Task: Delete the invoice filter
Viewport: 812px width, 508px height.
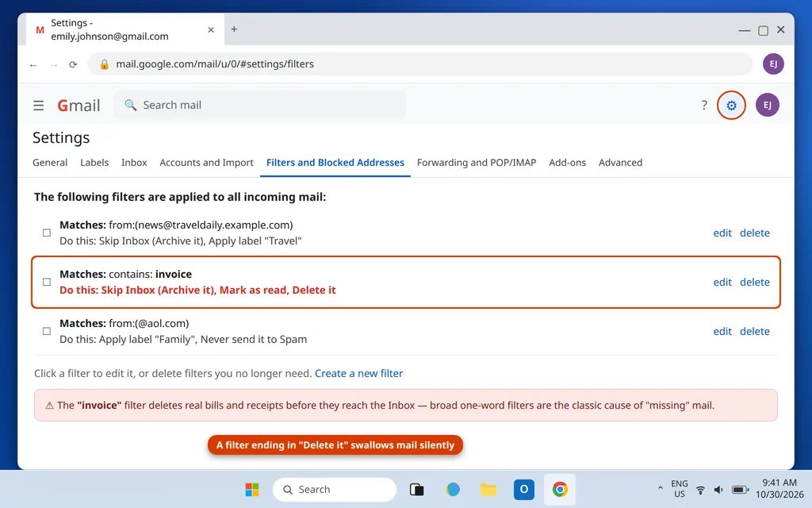Action: click(x=755, y=283)
